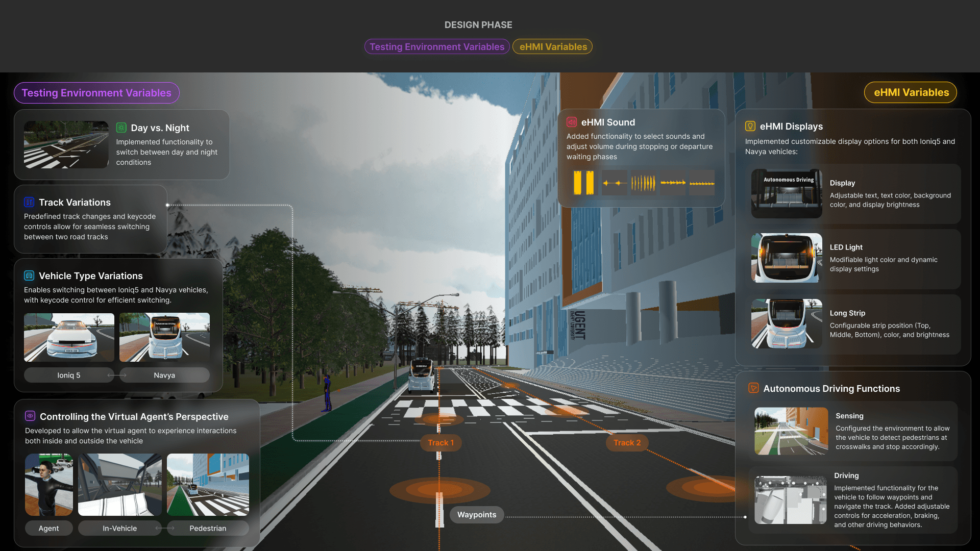Click the Vehicle Type Variations bus icon
The width and height of the screenshot is (980, 551).
coord(29,275)
